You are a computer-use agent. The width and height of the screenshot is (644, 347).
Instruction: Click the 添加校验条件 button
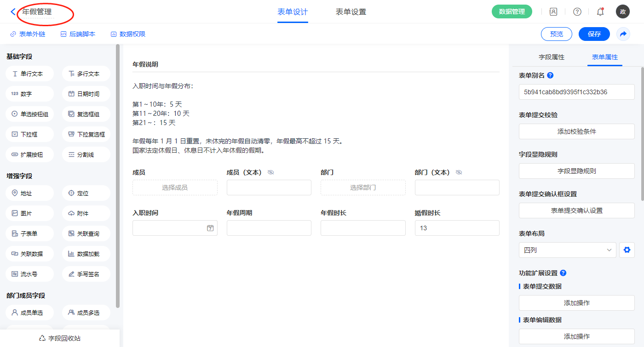pyautogui.click(x=576, y=131)
